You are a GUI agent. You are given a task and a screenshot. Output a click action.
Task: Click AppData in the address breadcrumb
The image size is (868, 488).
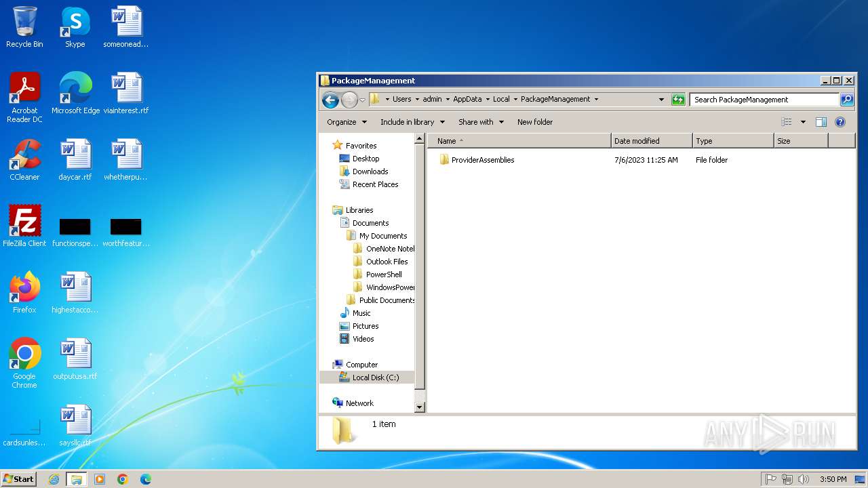pos(467,99)
